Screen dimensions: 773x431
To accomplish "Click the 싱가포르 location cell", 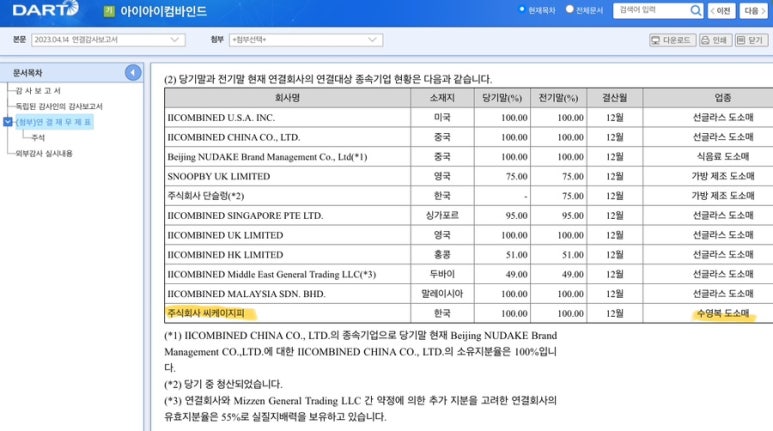I will [442, 216].
